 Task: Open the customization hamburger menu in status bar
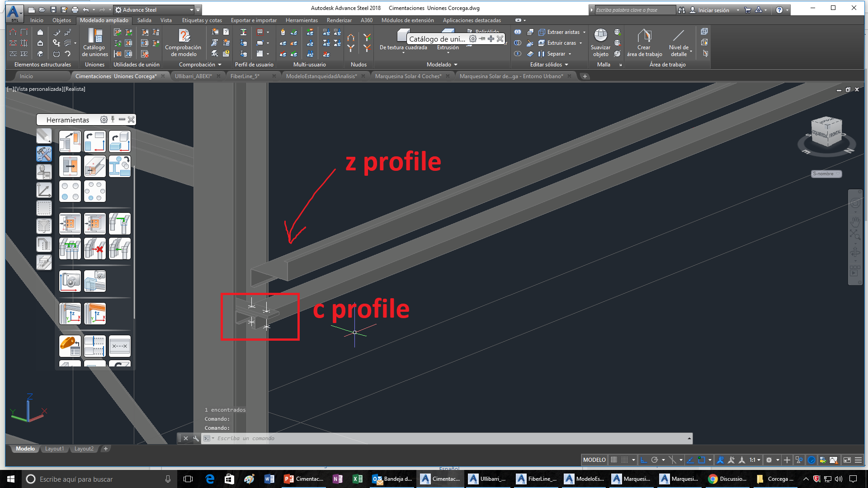(x=858, y=460)
